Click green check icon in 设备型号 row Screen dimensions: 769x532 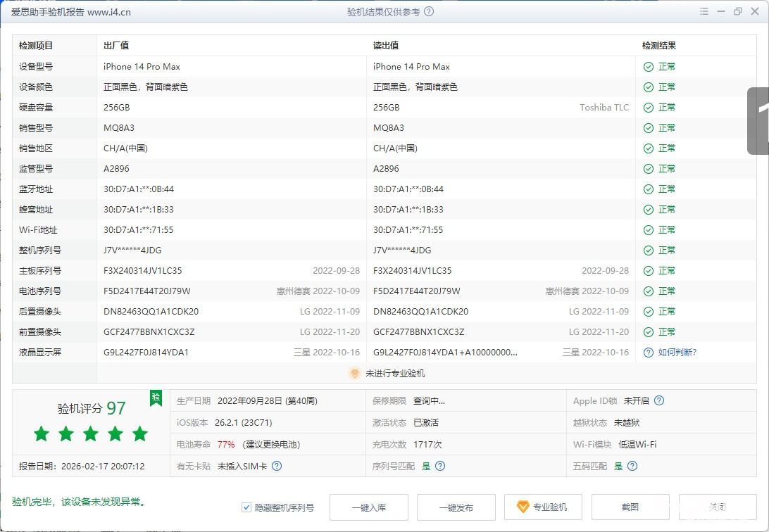(x=649, y=67)
